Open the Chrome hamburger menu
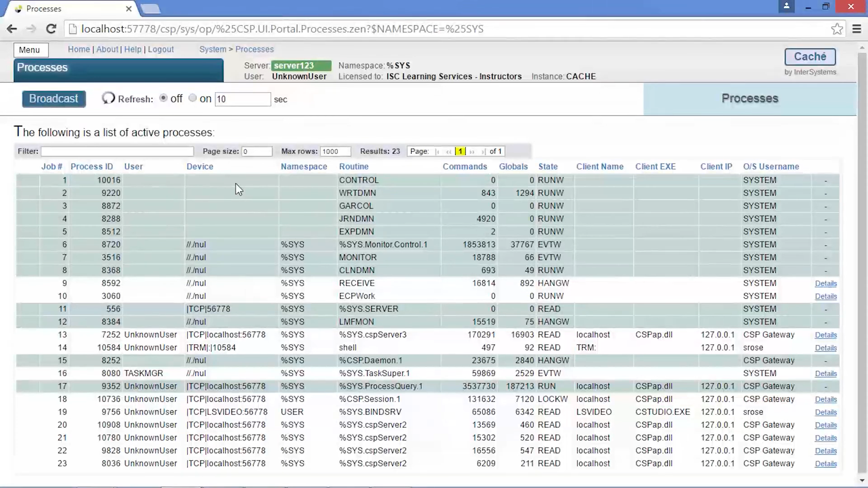 coord(857,29)
